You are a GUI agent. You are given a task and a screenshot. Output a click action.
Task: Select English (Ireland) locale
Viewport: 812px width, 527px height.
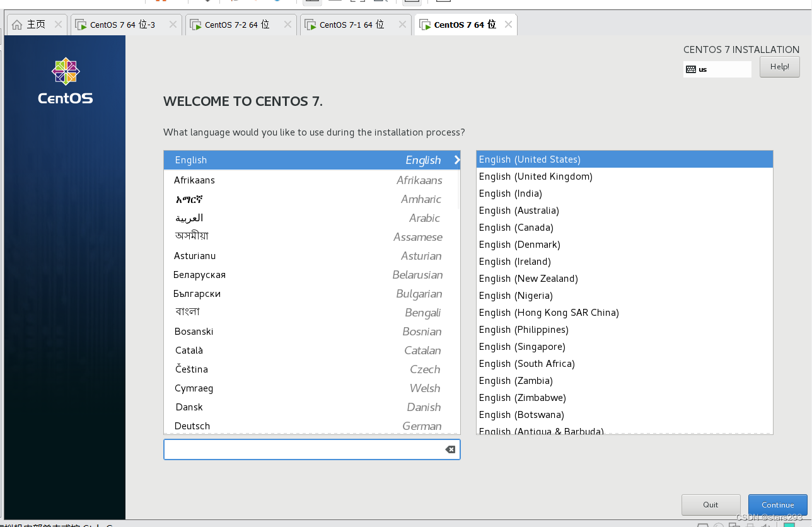(624, 262)
